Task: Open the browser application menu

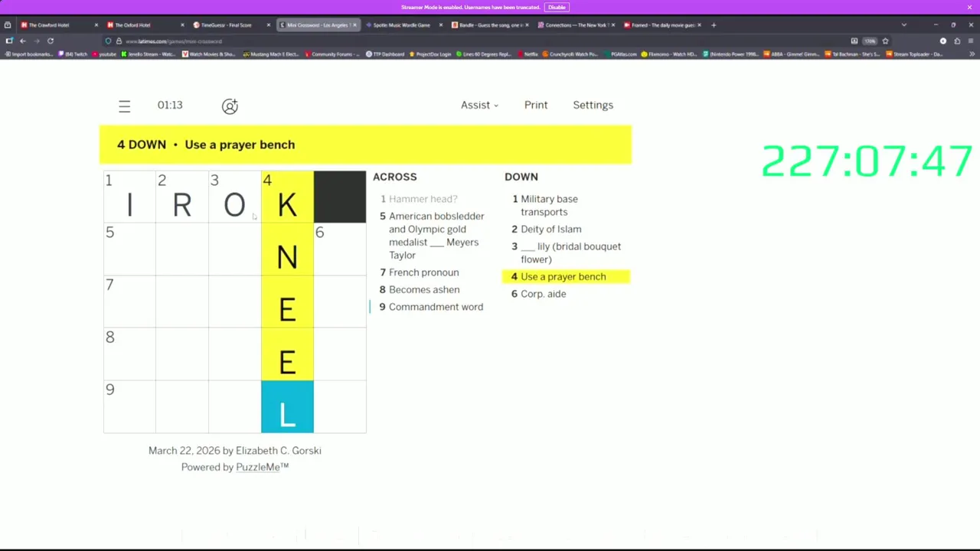Action: [x=971, y=41]
